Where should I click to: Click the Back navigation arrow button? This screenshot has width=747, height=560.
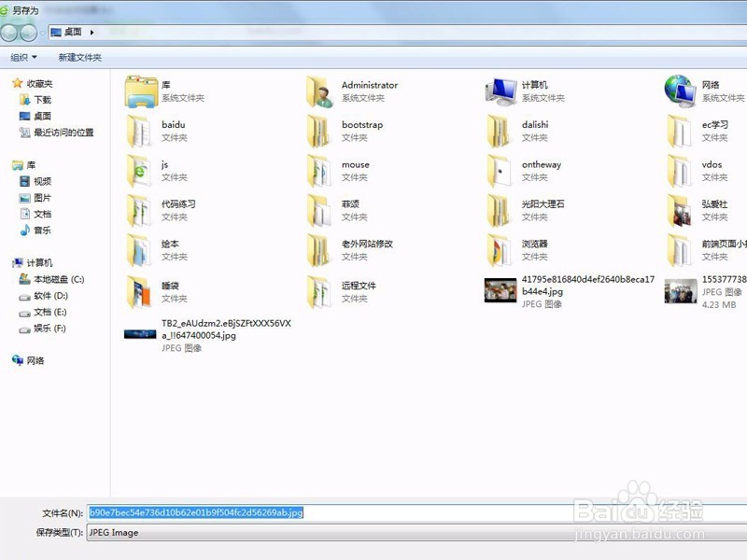[9, 33]
